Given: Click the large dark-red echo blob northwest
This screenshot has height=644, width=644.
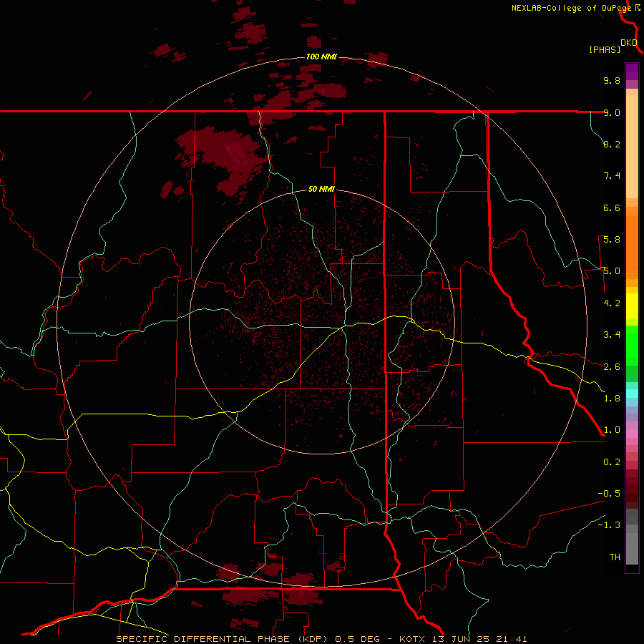Looking at the screenshot, I should coord(224,158).
